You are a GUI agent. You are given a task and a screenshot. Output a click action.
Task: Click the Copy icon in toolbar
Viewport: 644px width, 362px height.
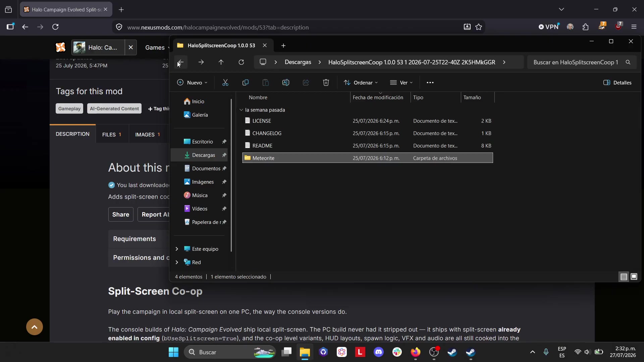(246, 82)
